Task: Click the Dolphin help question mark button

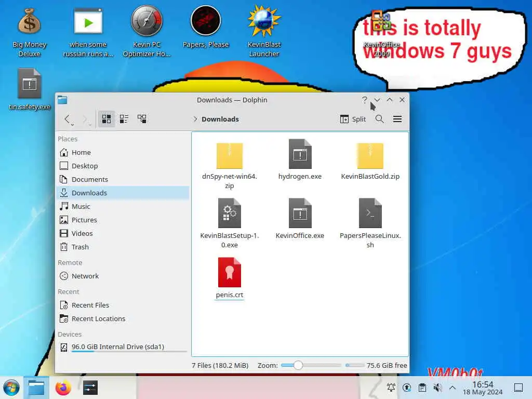Action: (364, 100)
